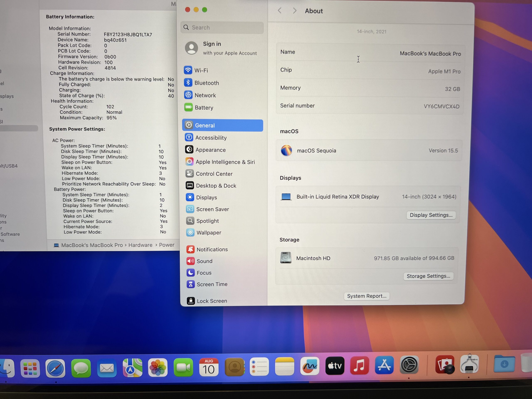Select Focus in the sidebar

pyautogui.click(x=204, y=272)
